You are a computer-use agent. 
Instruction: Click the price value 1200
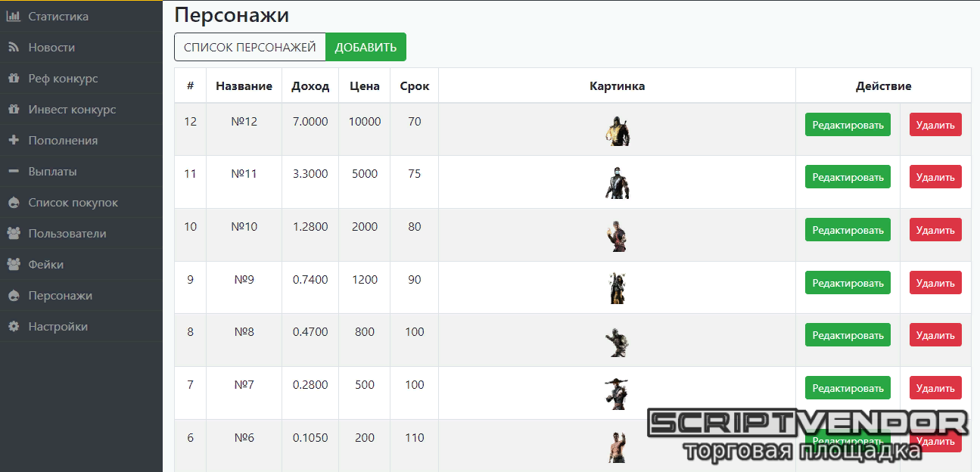(x=365, y=279)
